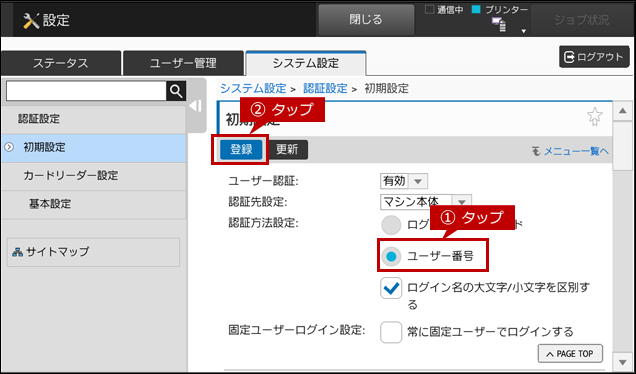Click the wrench 設定 icon

click(x=31, y=21)
